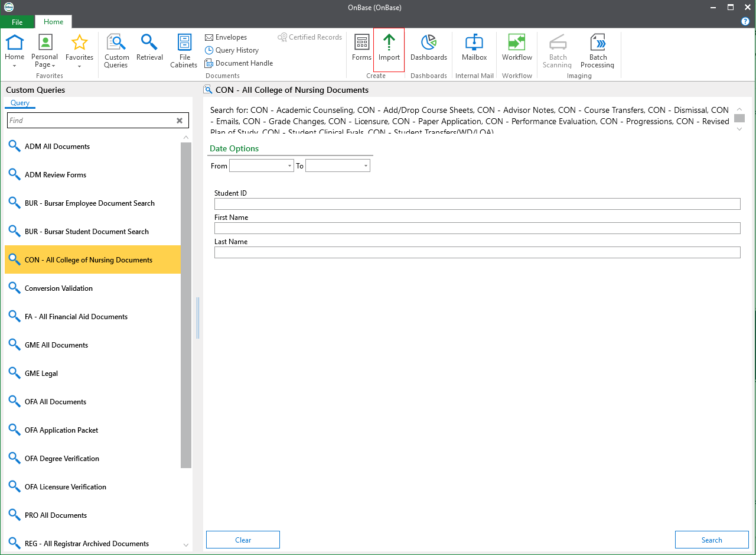Image resolution: width=756 pixels, height=555 pixels.
Task: Select the OFA Licensure Verification query
Action: (93, 486)
